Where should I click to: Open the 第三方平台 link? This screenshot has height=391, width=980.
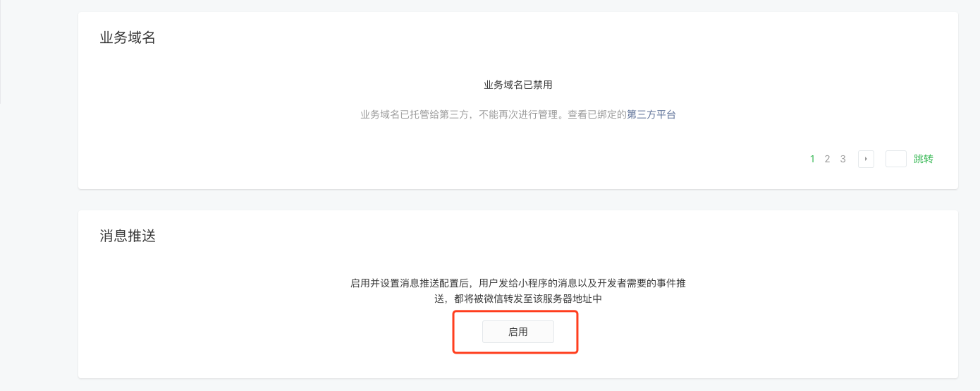click(651, 114)
